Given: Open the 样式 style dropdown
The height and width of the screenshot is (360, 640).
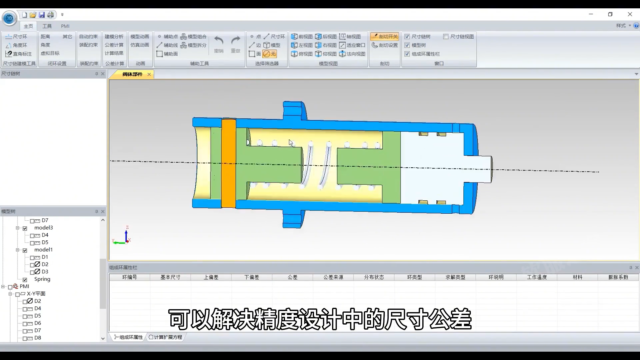Looking at the screenshot, I should [x=623, y=26].
